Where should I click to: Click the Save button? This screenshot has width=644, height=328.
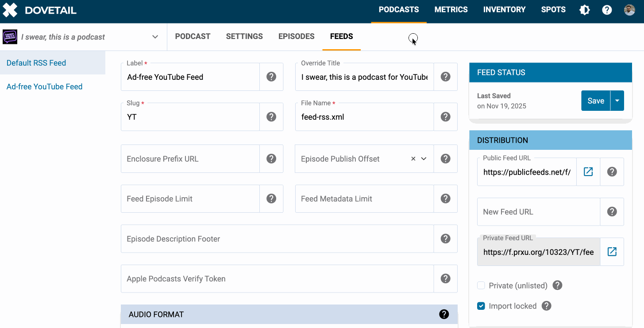point(595,101)
